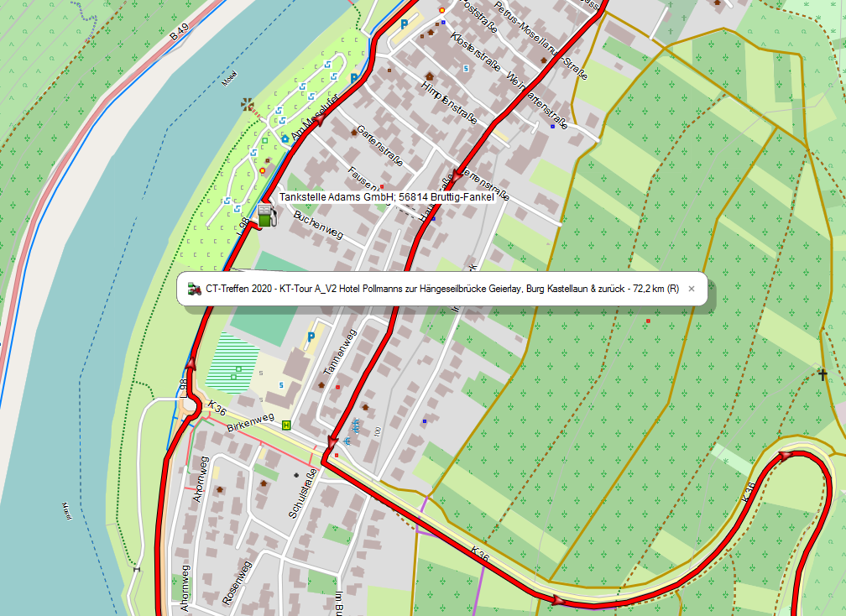Click the parking P icon near Tannenweg

(x=311, y=337)
